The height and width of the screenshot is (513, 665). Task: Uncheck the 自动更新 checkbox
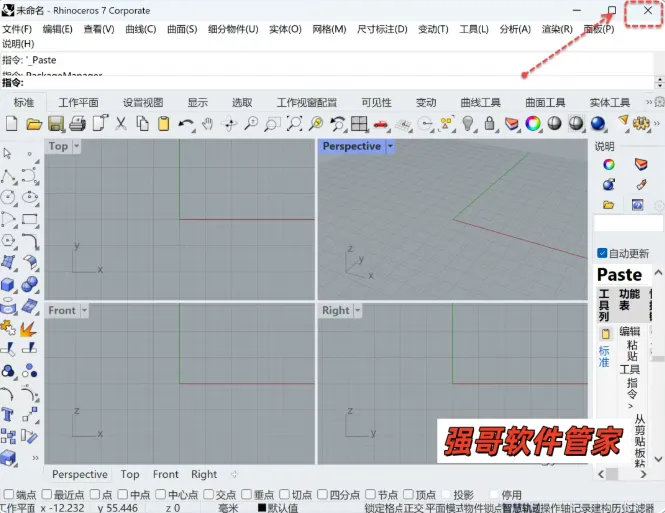tap(602, 253)
